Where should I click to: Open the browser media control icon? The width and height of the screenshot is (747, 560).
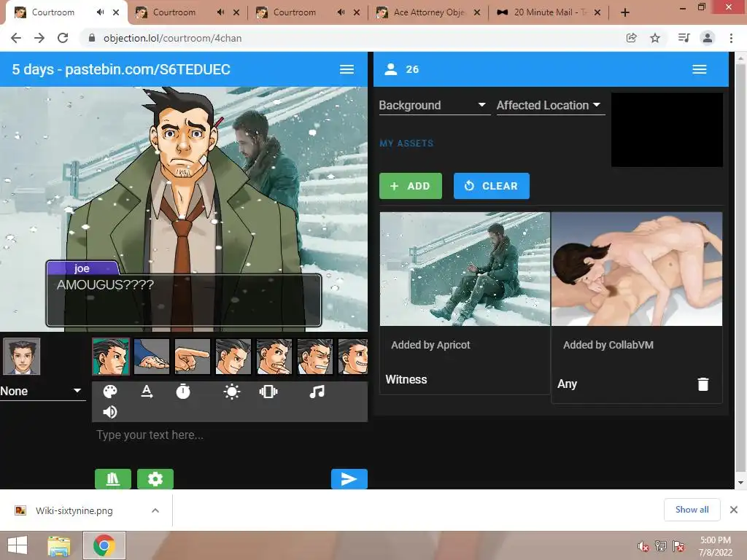684,38
